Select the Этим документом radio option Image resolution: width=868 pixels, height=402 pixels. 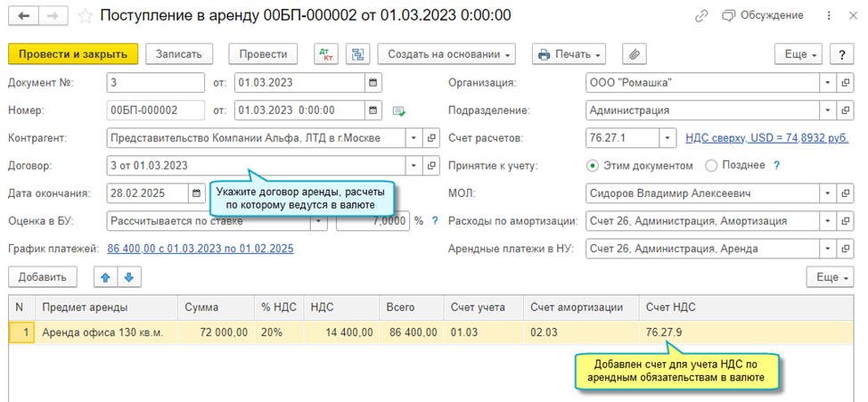tap(593, 166)
